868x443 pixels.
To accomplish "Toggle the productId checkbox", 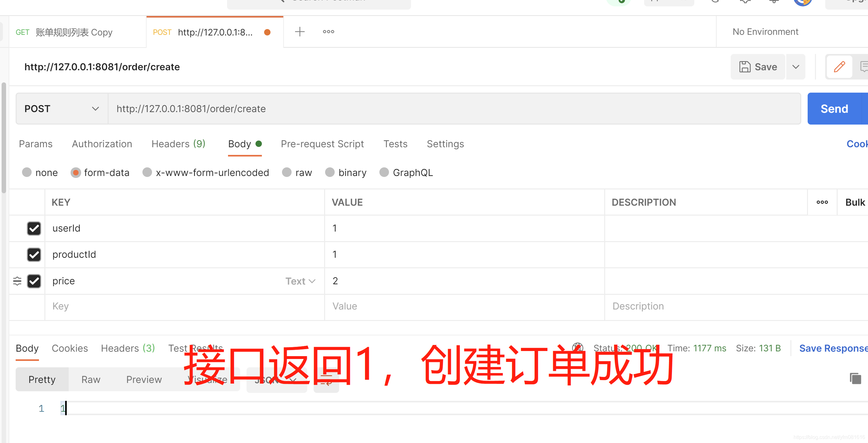I will pos(33,254).
